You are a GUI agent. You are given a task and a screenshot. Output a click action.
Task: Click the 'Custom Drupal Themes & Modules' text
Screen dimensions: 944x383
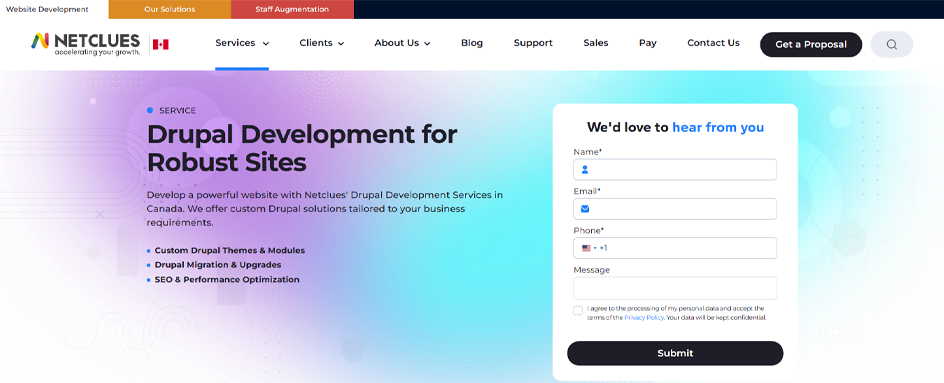(230, 251)
